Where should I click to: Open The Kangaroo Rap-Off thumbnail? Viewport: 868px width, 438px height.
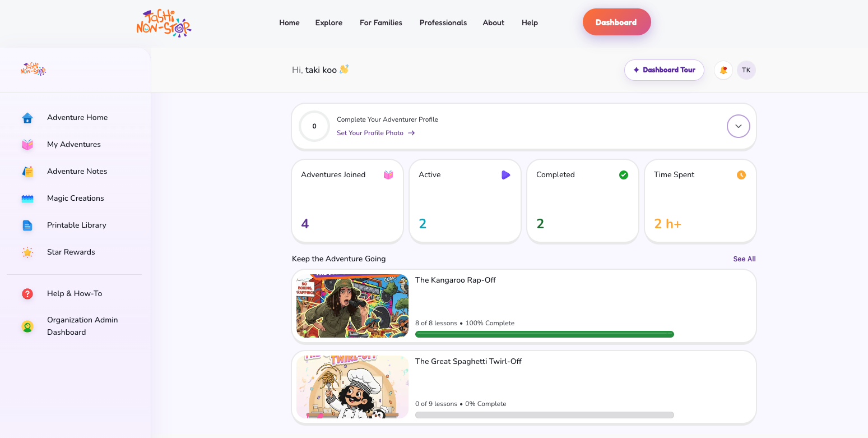(x=352, y=306)
